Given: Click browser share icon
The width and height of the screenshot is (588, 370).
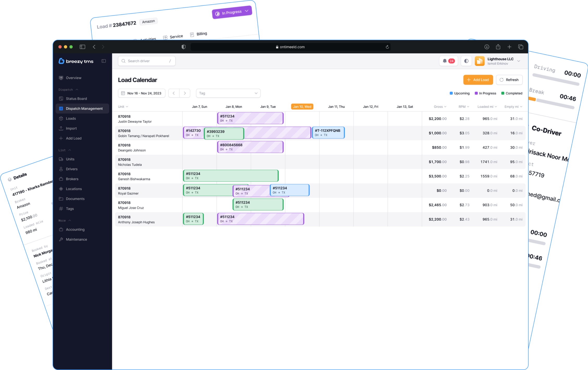Looking at the screenshot, I should pos(498,47).
